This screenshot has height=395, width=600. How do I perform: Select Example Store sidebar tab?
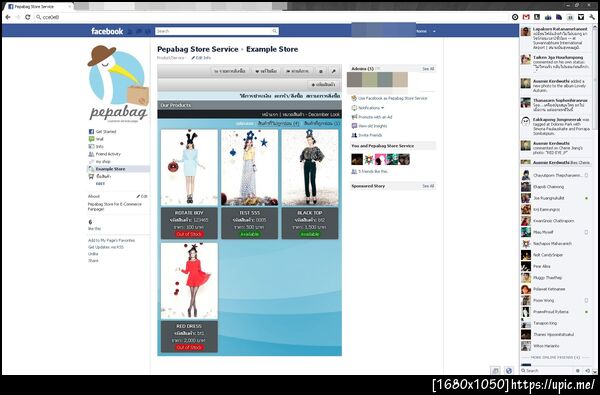[x=118, y=169]
